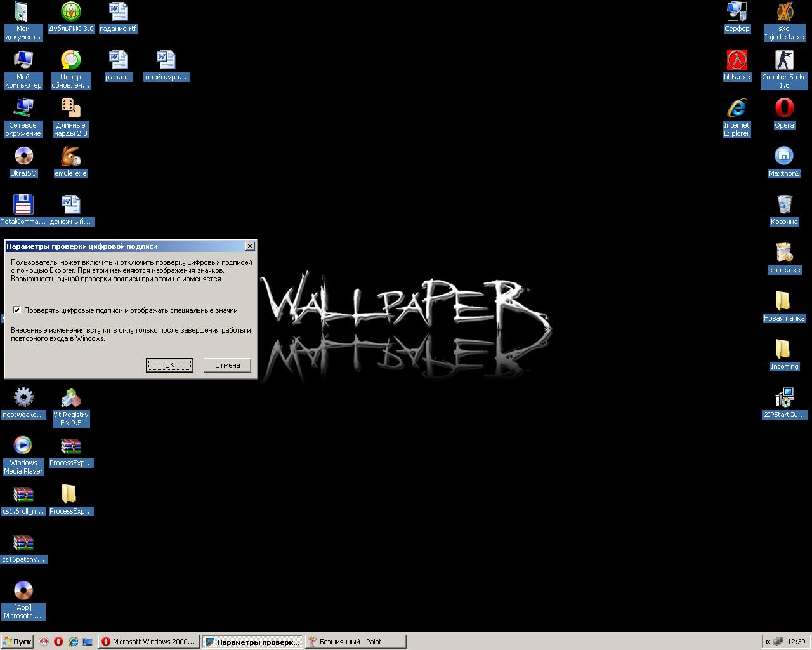Select the Windows Media Player icon
The height and width of the screenshot is (650, 812).
(23, 446)
